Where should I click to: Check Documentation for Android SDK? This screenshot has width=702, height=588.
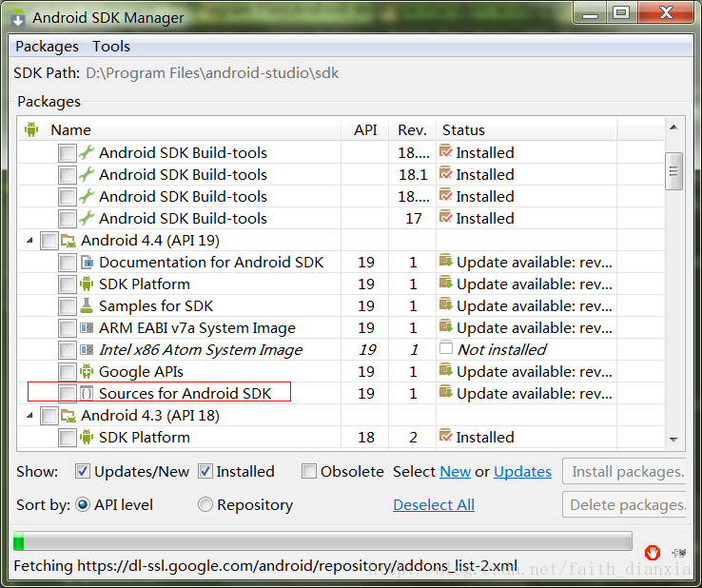[x=68, y=263]
